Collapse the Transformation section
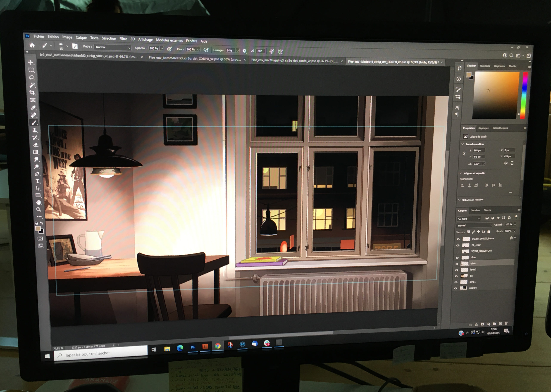Image resolution: width=551 pixels, height=392 pixels. (463, 144)
